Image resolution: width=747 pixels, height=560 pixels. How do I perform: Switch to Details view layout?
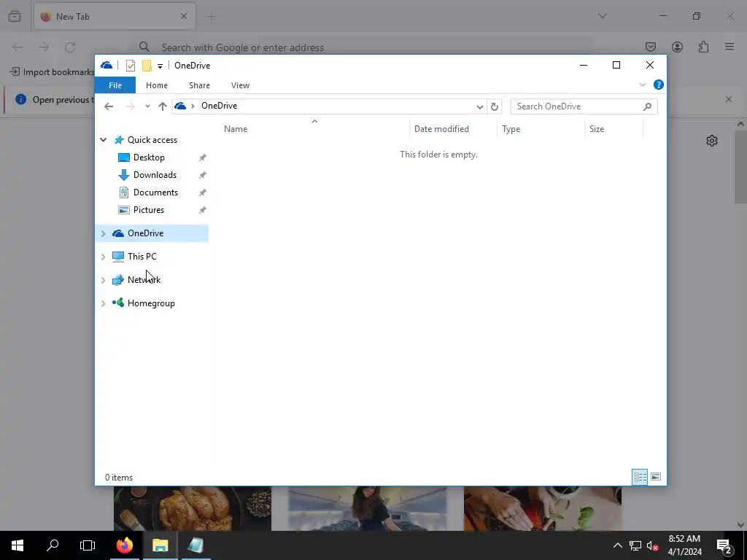coord(640,477)
